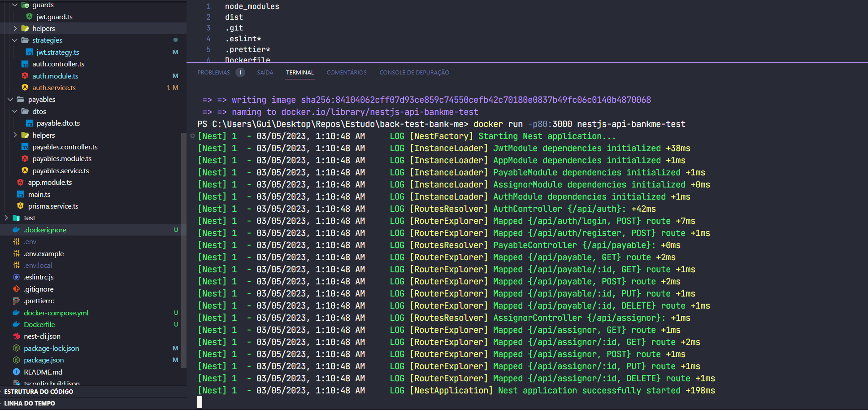This screenshot has height=410, width=868.
Task: Select the .dockerignore file in explorer
Action: (x=46, y=229)
